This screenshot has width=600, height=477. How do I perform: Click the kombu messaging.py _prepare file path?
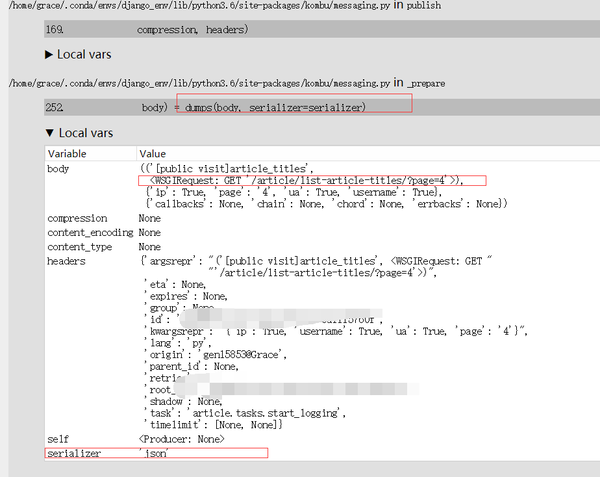point(199,83)
